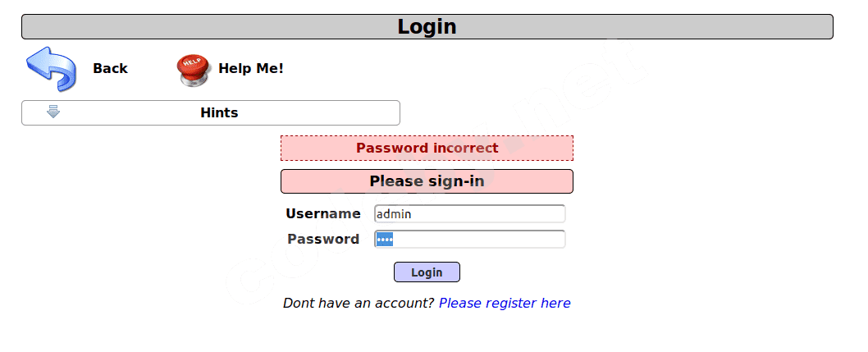Screen dimensions: 868x352
Task: Click the Password input field
Action: pyautogui.click(x=469, y=240)
